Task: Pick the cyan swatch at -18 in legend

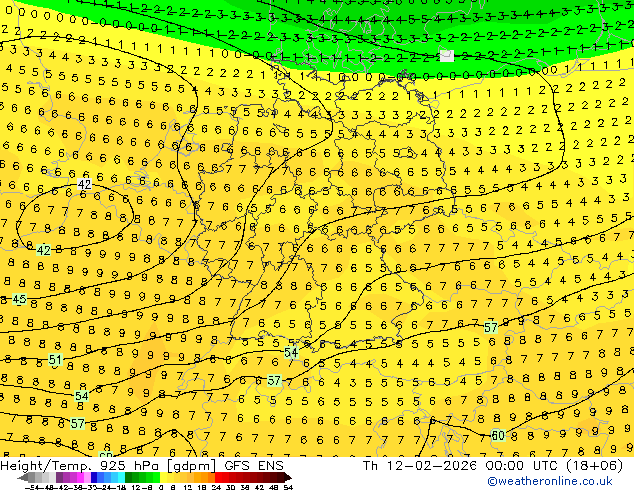Action: (121, 477)
